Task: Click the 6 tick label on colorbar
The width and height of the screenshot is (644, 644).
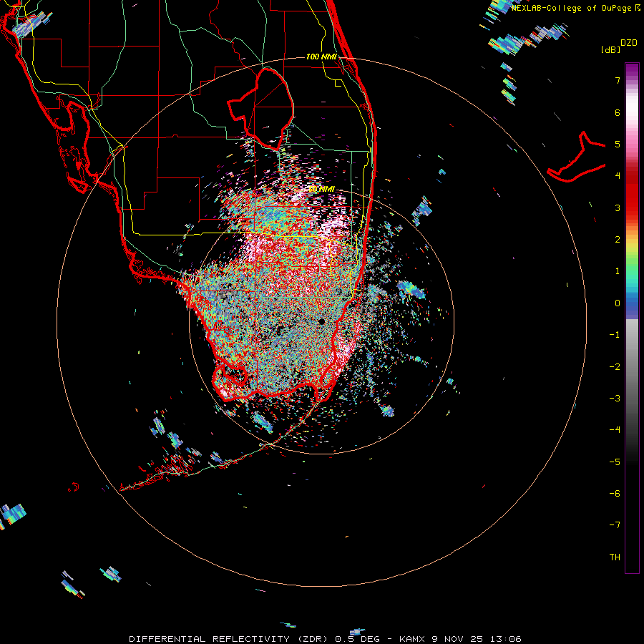Action: pos(618,112)
